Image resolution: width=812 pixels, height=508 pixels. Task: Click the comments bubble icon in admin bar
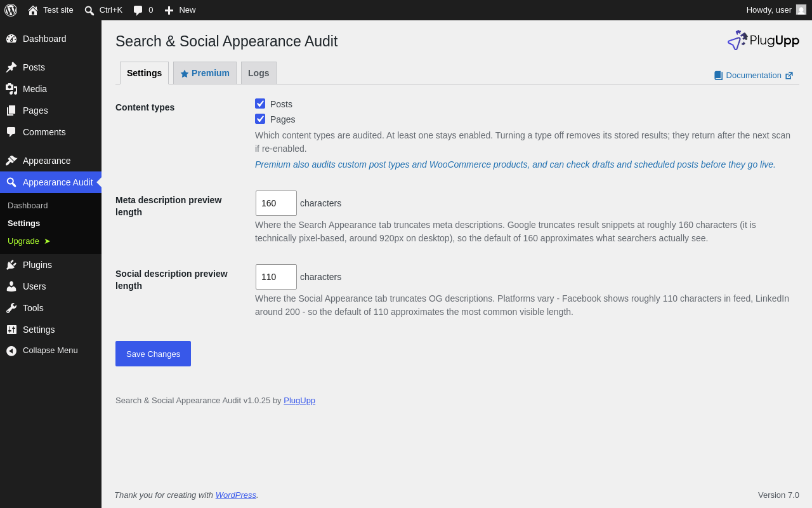tap(138, 10)
